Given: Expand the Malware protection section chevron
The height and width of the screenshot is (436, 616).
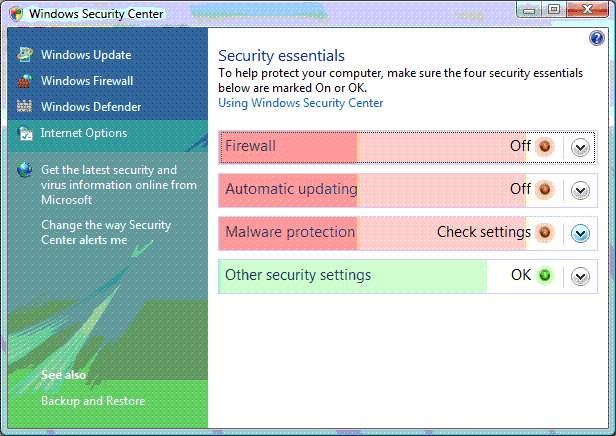Looking at the screenshot, I should pos(580,233).
